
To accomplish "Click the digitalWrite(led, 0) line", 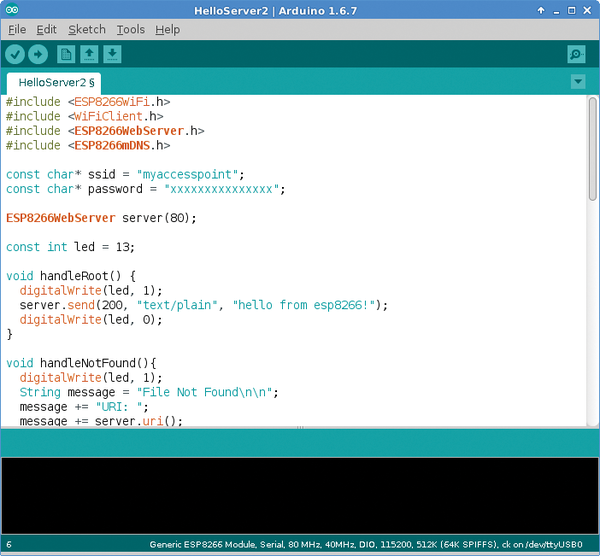I will click(91, 320).
